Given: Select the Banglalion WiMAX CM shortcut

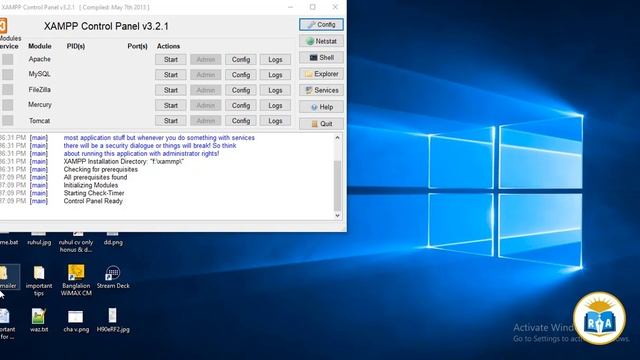Looking at the screenshot, I should click(x=76, y=280).
